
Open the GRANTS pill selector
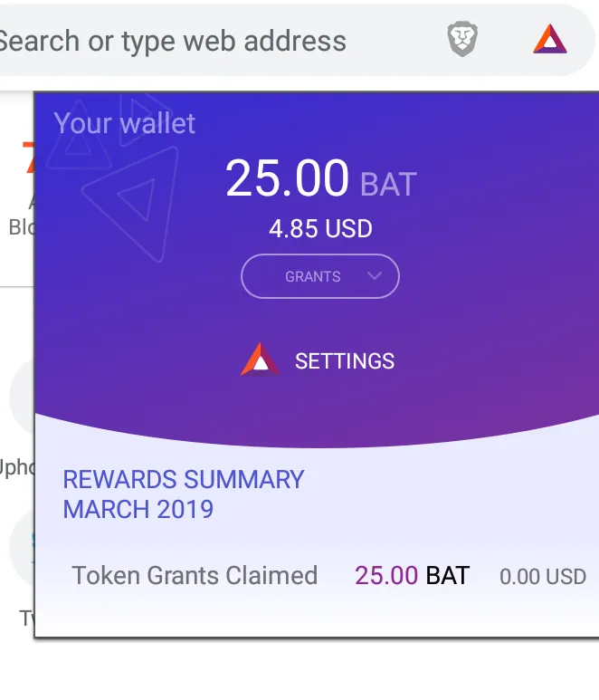[320, 276]
